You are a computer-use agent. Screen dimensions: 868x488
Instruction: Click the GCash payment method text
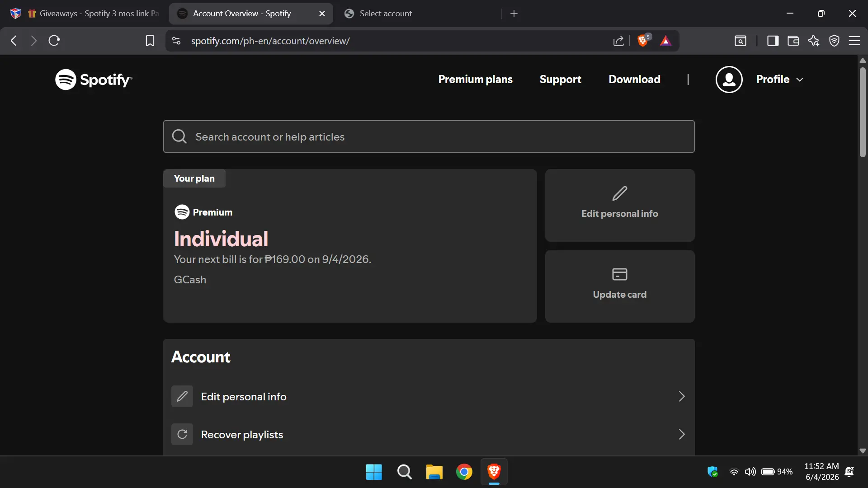(190, 280)
